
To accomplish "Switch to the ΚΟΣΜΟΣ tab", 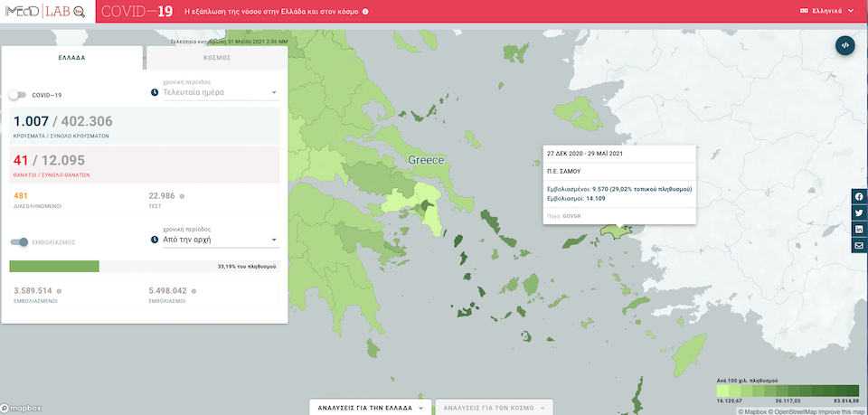I will point(216,57).
